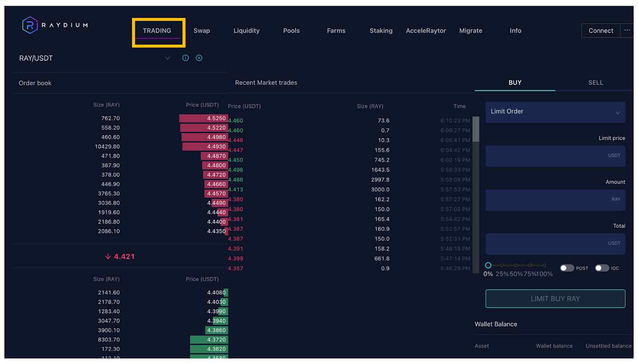Open the Limit Order type dropdown

pos(555,112)
